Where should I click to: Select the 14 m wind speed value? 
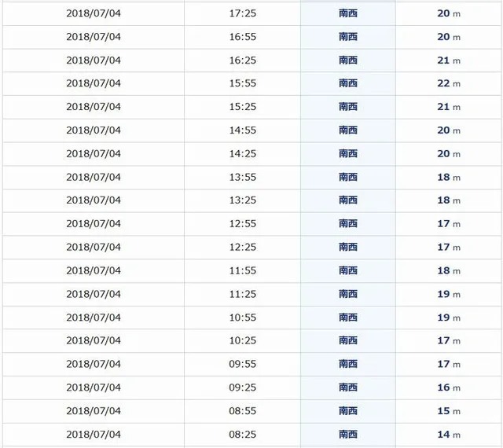pyautogui.click(x=449, y=434)
